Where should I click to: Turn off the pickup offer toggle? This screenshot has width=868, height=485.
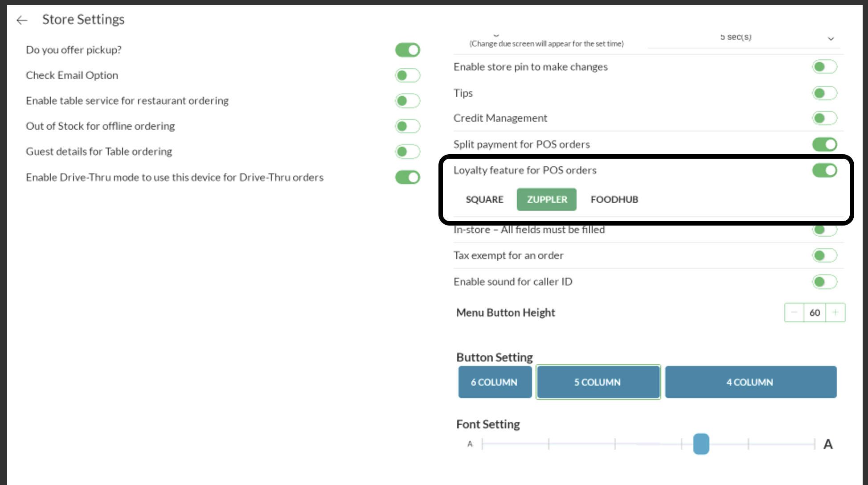point(407,50)
